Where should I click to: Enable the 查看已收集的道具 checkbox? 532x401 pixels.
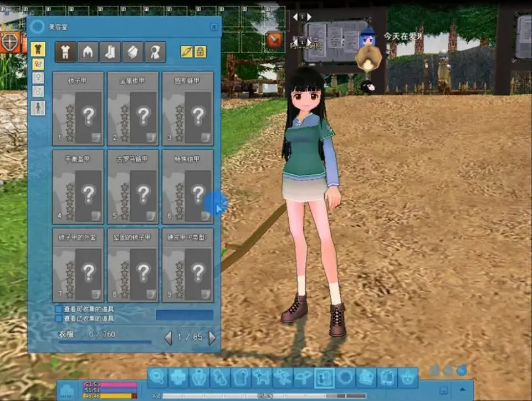[x=57, y=318]
